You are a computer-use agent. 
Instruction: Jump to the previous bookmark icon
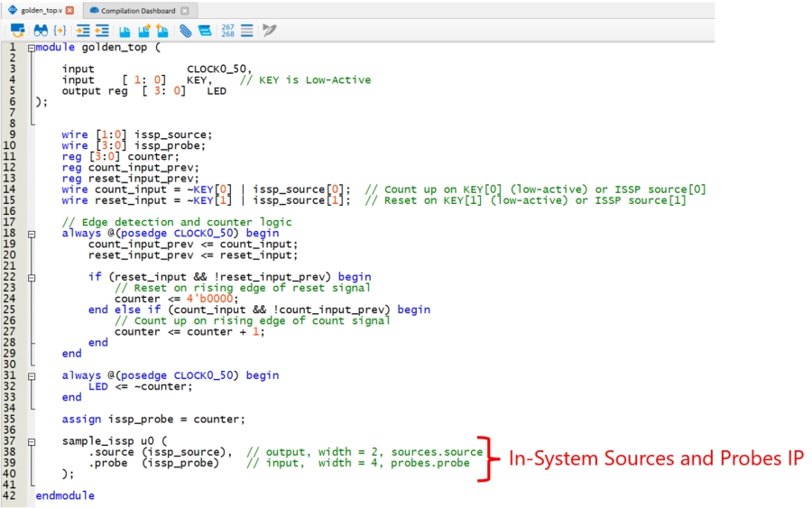(x=162, y=30)
